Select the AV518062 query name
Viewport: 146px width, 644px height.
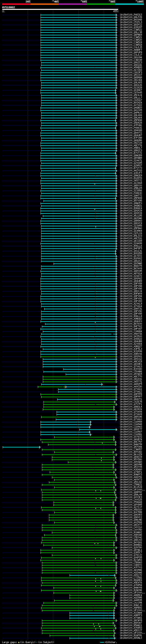point(8,8)
